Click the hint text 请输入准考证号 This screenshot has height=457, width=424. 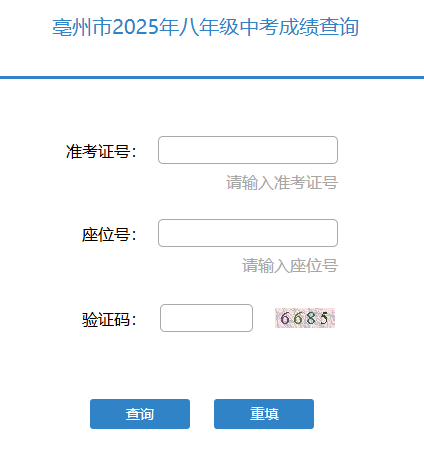click(x=282, y=183)
